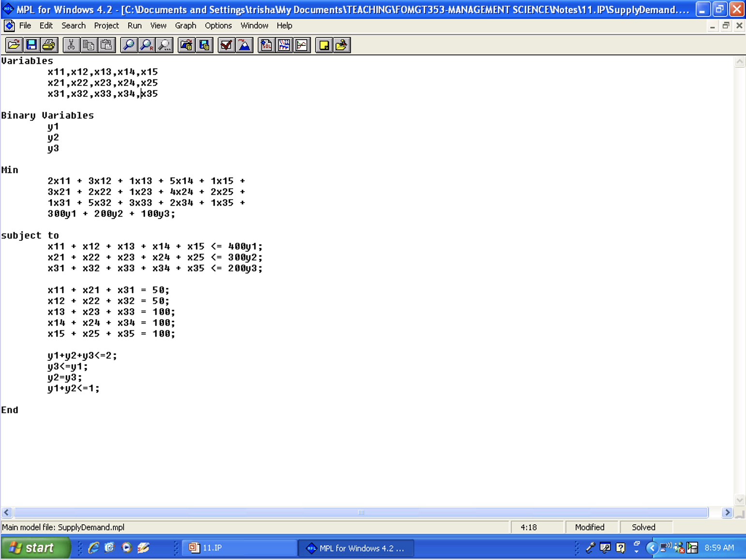
Task: Switch to 11.IP PowerPoint taskbar button
Action: [x=239, y=548]
